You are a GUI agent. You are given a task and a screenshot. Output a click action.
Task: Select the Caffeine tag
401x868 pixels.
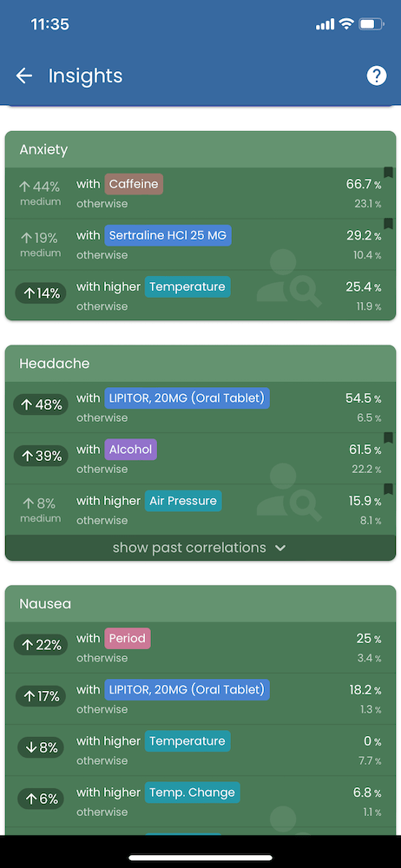(134, 184)
